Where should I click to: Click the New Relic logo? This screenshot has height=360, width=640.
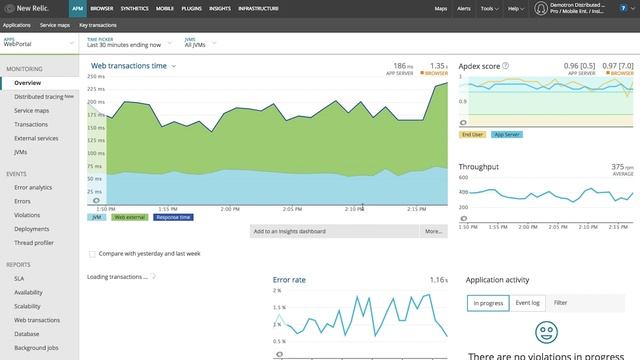(x=27, y=8)
